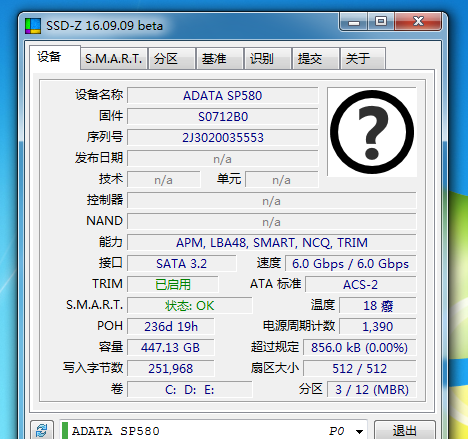Click the volumes field C: D: E:
This screenshot has width=468, height=439.
190,390
